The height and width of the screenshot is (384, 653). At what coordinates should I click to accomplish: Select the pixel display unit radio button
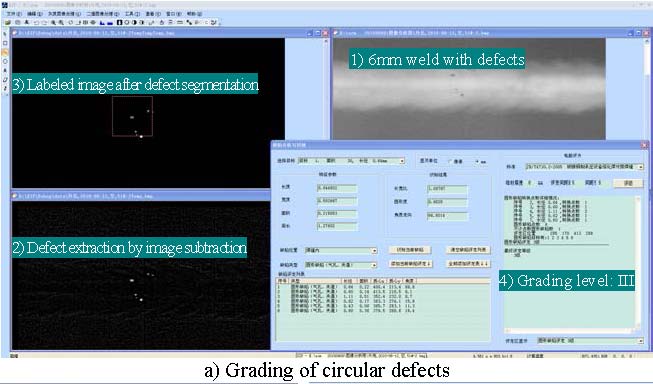[450, 161]
